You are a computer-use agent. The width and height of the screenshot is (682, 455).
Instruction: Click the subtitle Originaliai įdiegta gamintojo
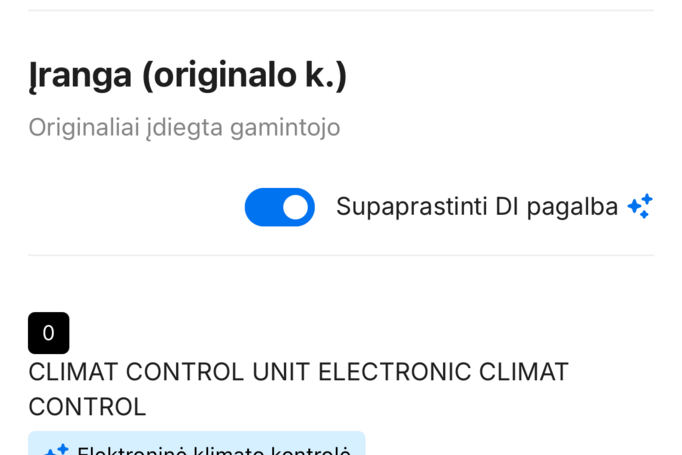pos(184,127)
